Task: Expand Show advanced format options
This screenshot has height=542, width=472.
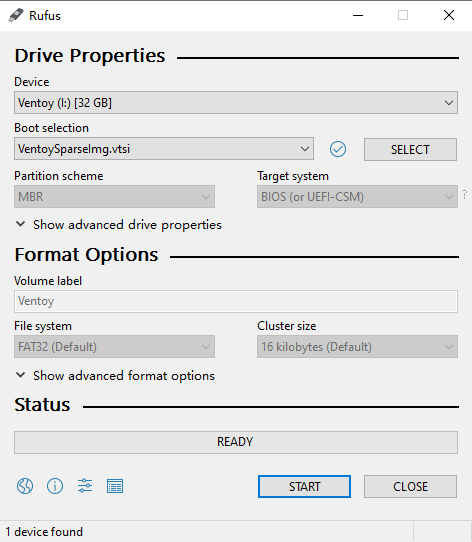Action: click(x=115, y=376)
